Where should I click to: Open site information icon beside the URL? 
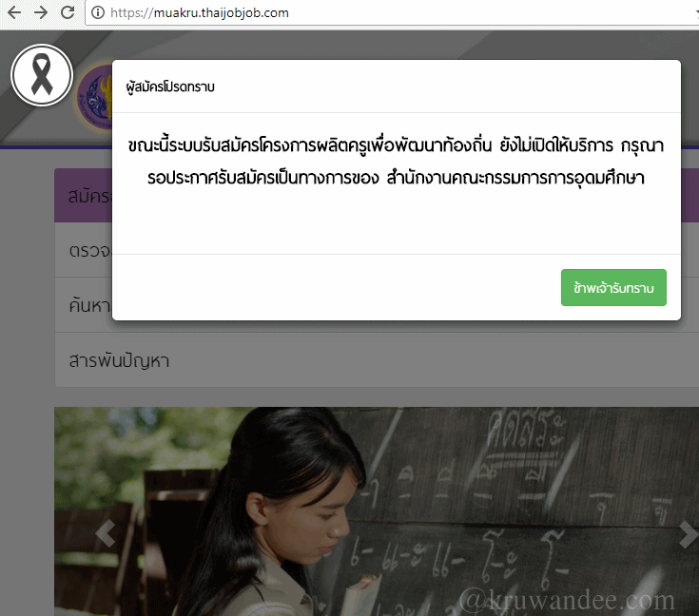[x=98, y=13]
